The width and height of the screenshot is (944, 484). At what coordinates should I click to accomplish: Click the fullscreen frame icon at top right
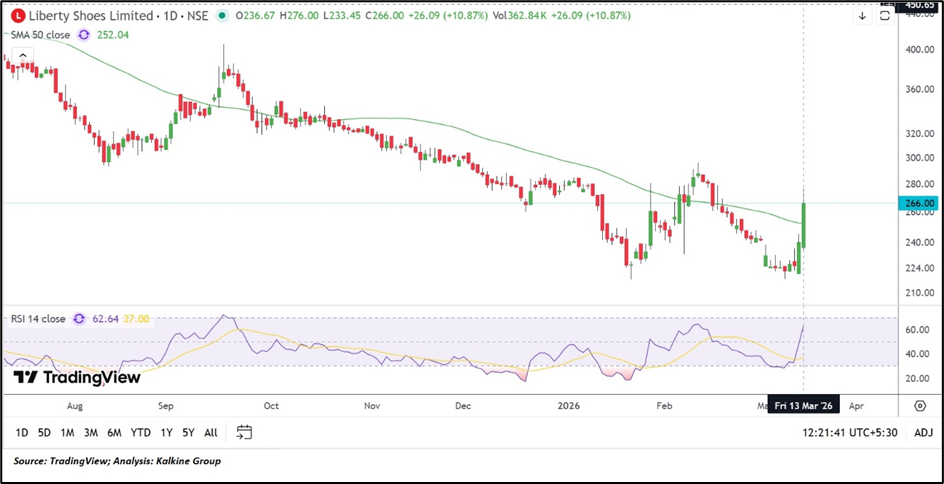(x=885, y=16)
